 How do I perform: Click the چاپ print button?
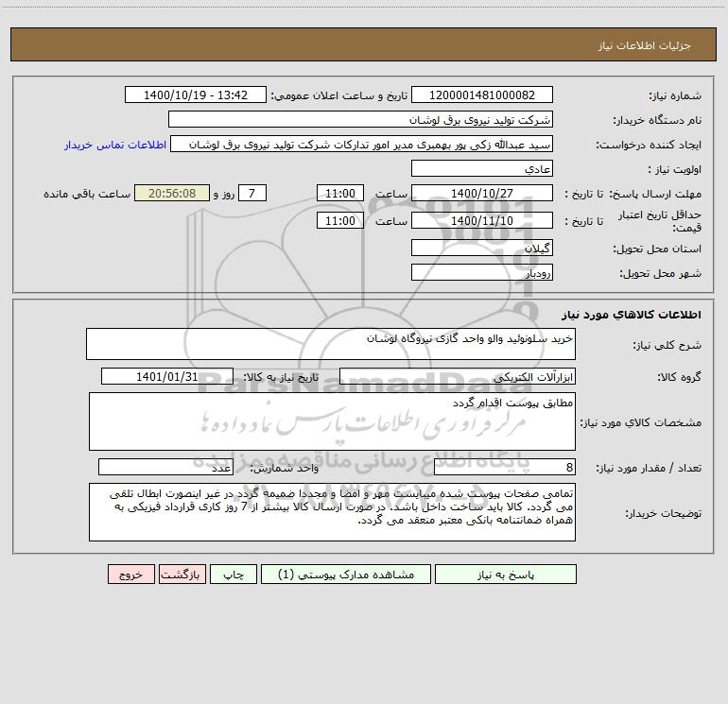click(x=234, y=575)
